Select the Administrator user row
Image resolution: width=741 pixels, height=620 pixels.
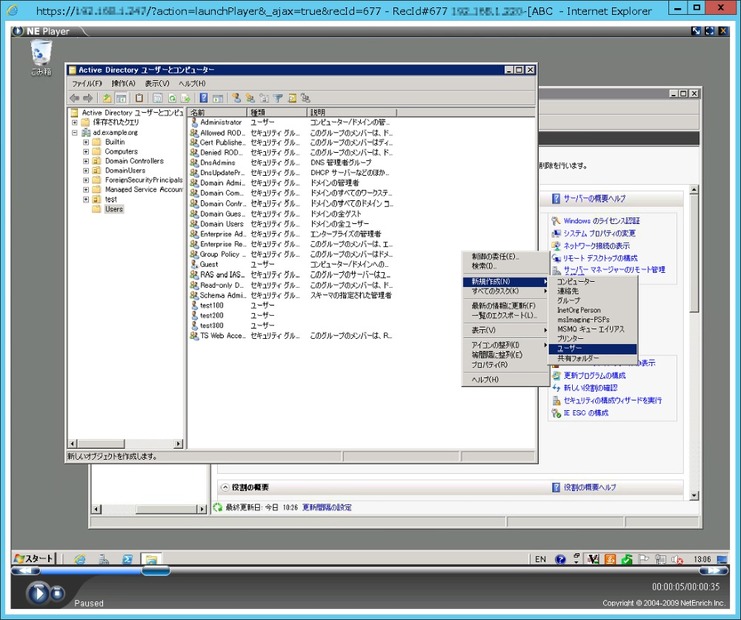[x=291, y=122]
